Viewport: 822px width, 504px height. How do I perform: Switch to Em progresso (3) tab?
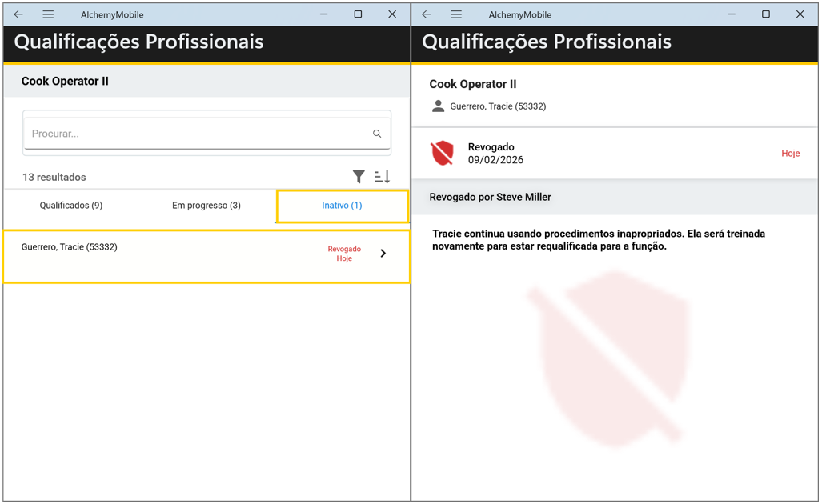click(x=207, y=206)
